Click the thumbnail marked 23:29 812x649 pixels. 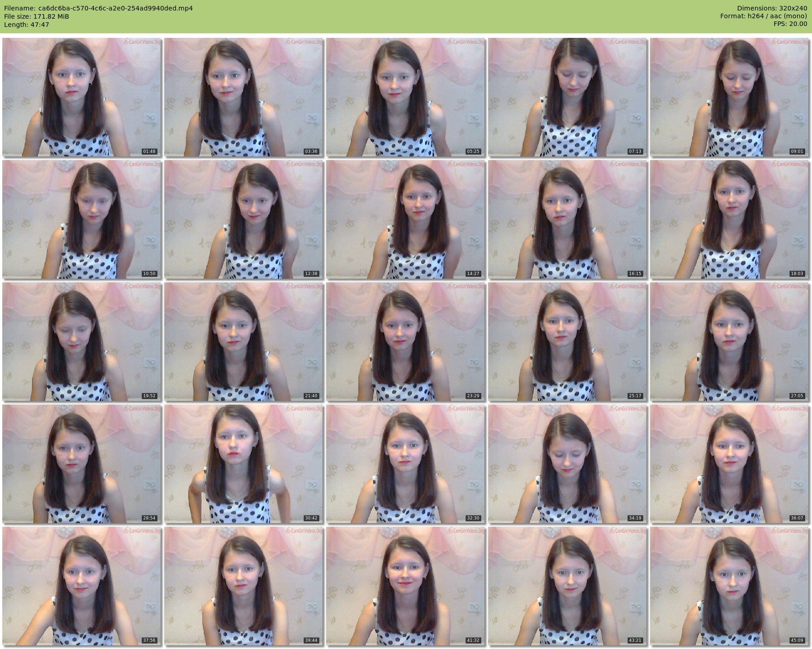(x=406, y=342)
